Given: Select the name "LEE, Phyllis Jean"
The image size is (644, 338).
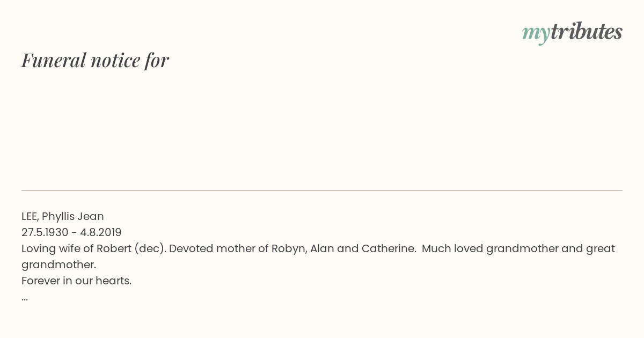Looking at the screenshot, I should (x=63, y=216).
